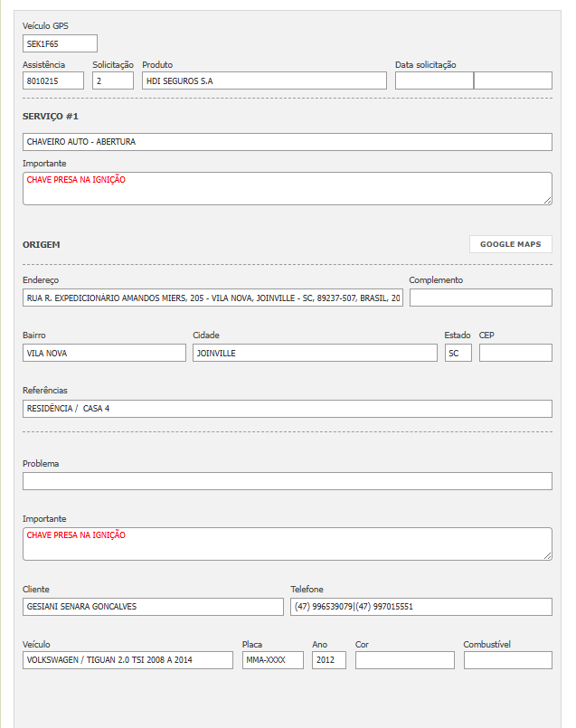Focus the Telefone field
The width and height of the screenshot is (576, 728).
[420, 606]
